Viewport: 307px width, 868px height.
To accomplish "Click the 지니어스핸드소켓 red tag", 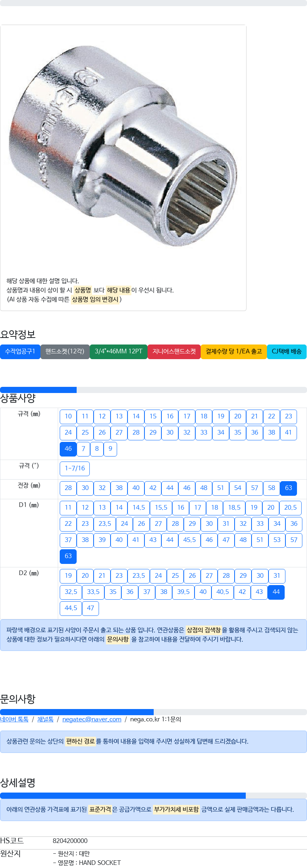I will 174,351.
